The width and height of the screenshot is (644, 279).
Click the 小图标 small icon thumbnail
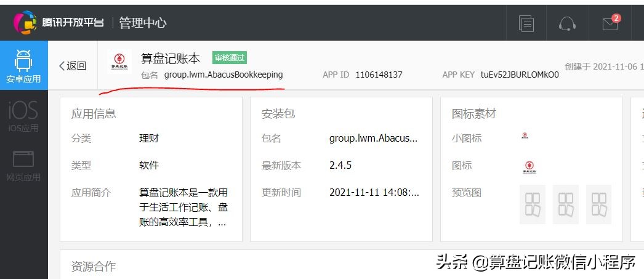[525, 136]
